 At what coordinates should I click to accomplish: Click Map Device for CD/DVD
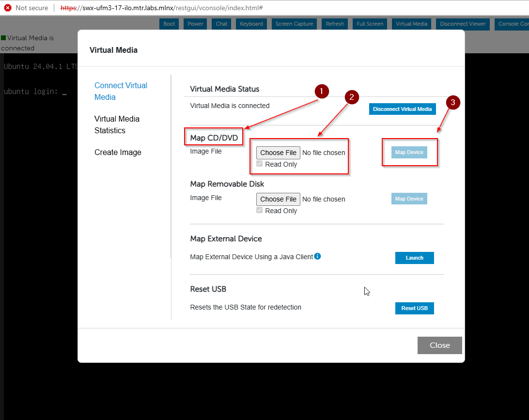point(409,152)
